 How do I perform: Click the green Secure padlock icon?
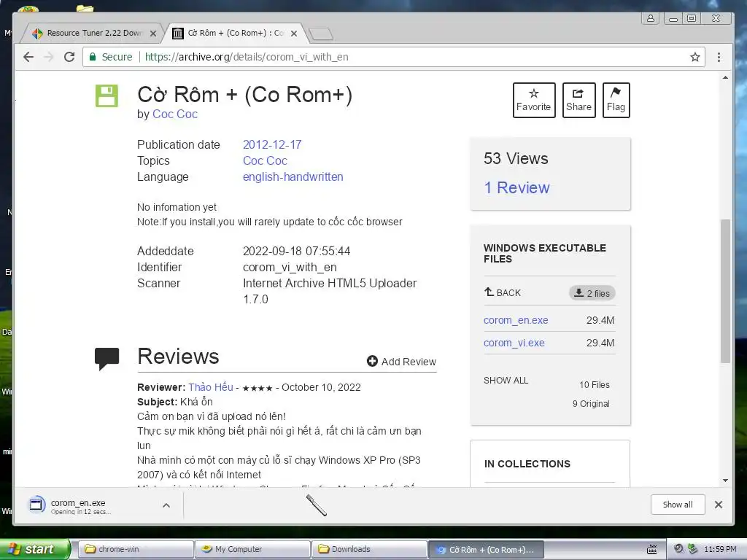pos(93,57)
